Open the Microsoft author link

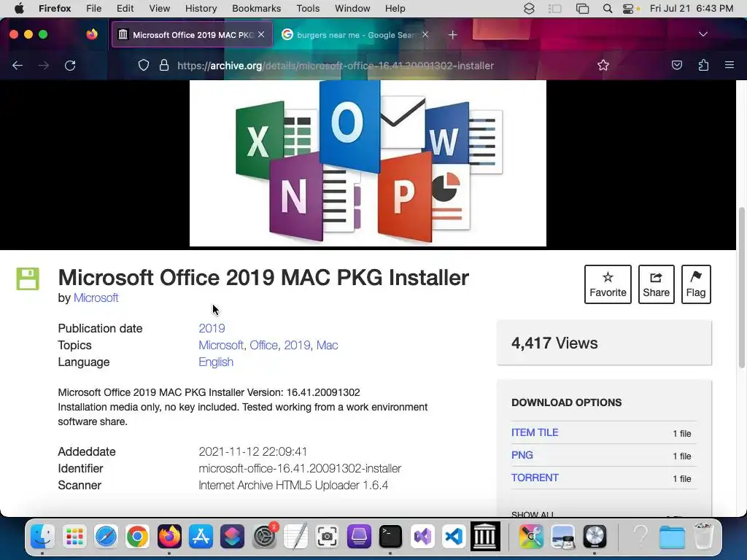pyautogui.click(x=96, y=298)
